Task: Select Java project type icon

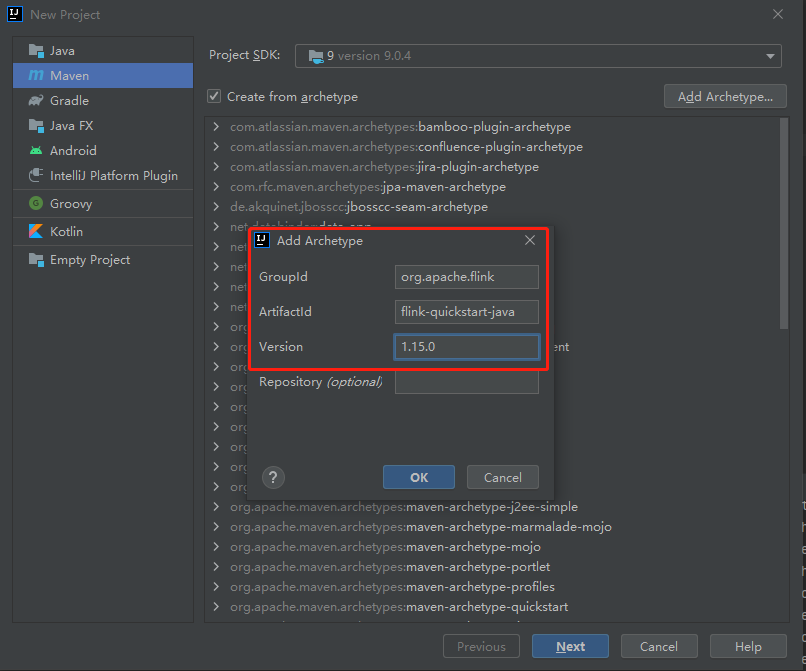Action: point(36,51)
